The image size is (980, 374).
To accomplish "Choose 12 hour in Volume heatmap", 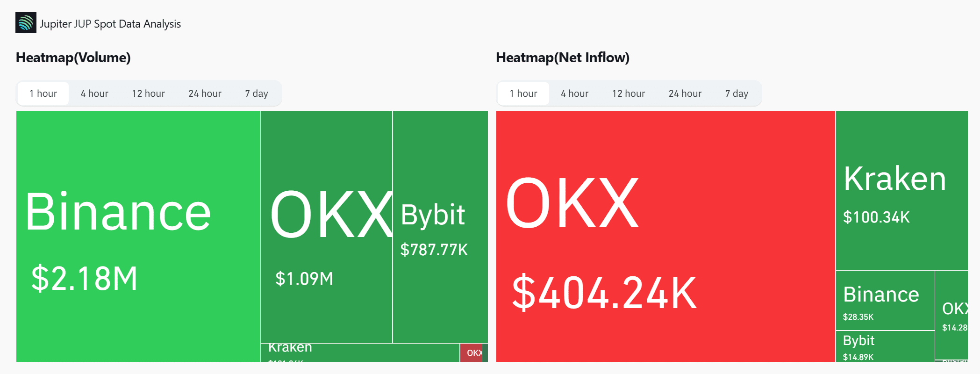I will [x=148, y=93].
